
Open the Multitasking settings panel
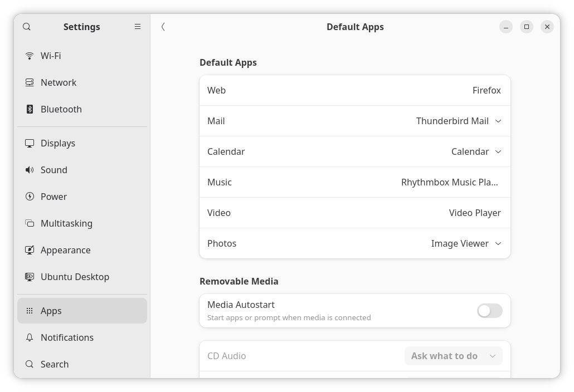click(x=66, y=223)
